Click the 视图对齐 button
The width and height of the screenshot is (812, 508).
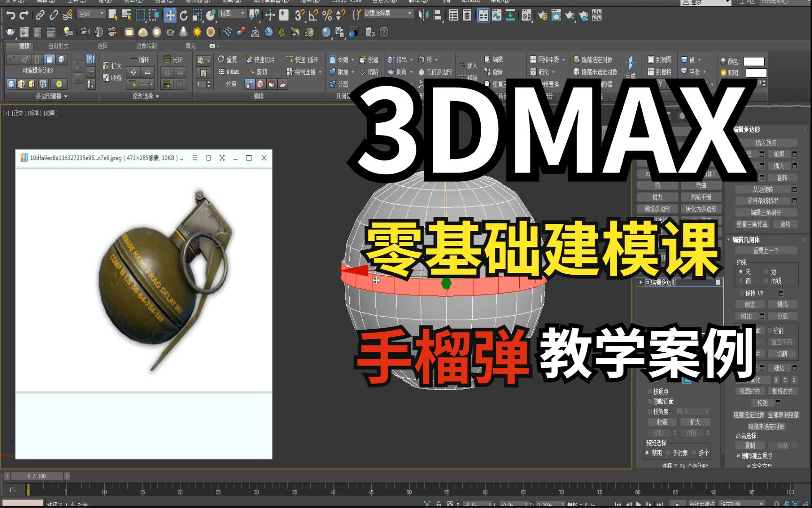(x=750, y=391)
